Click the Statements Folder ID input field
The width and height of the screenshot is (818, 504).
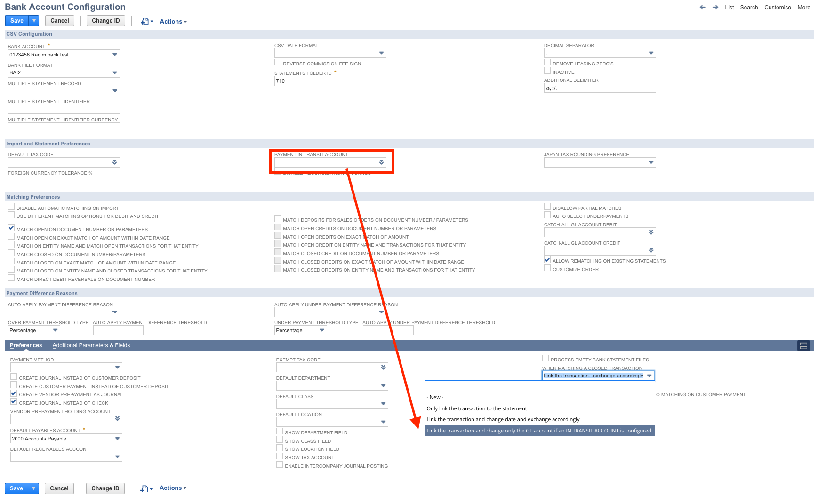click(329, 80)
